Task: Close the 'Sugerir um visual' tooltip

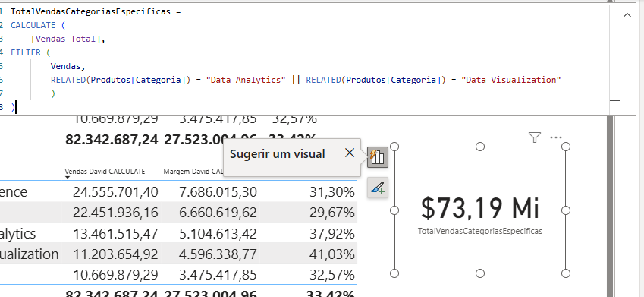Action: point(350,153)
